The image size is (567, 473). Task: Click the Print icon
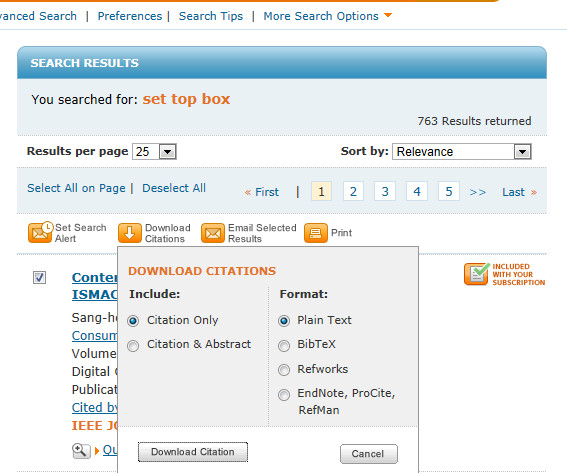[x=316, y=233]
